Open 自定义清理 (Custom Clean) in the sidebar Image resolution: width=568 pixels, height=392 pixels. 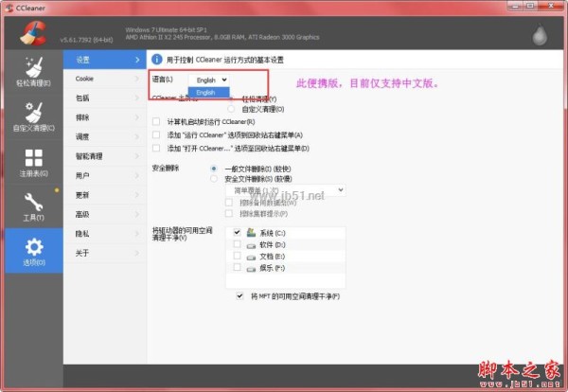33,116
